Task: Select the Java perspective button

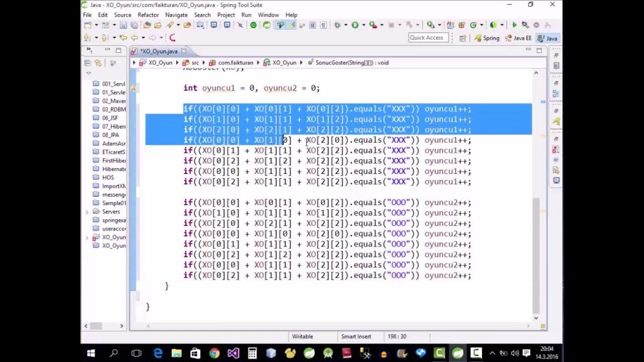Action: tap(547, 38)
